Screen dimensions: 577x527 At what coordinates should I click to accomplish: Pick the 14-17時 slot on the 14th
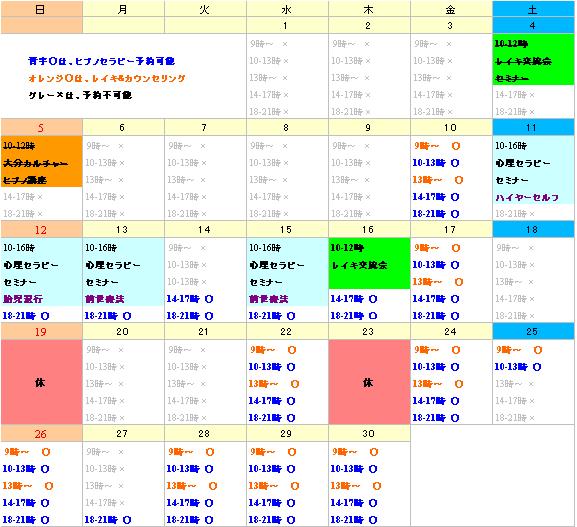190,299
